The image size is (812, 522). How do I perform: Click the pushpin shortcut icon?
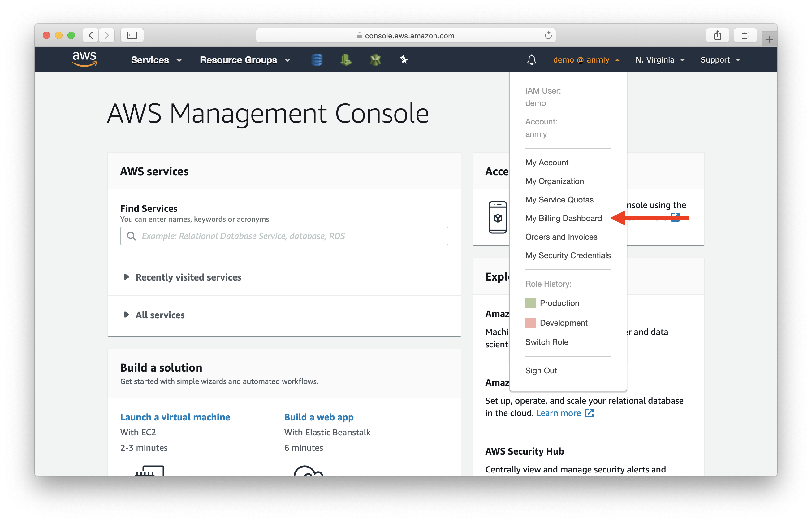[x=404, y=60]
